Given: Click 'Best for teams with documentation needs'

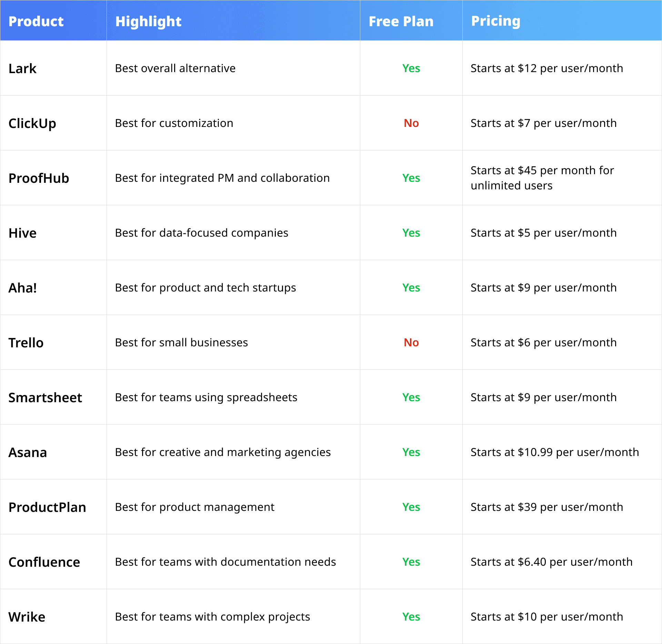Looking at the screenshot, I should (225, 562).
